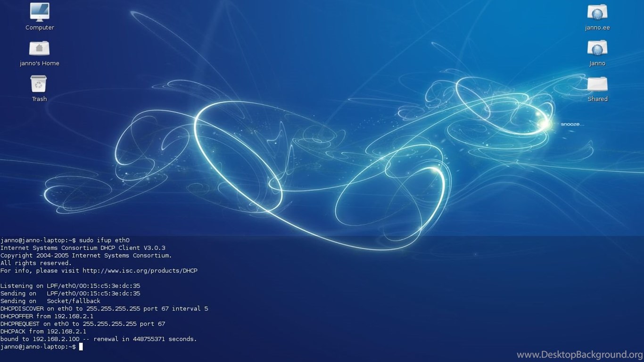Click the "Listening on LPF/eth0" output line

(70, 286)
